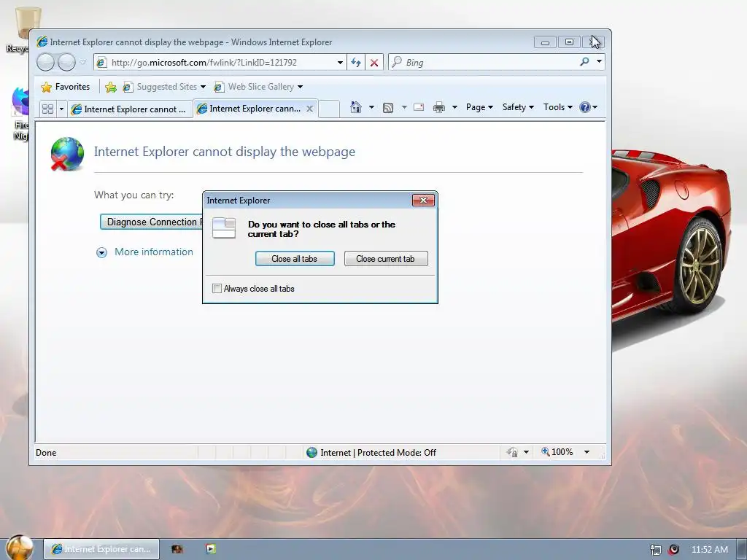Expand the address bar autocomplete dropdown
Screen dimensions: 747x560
pyautogui.click(x=340, y=63)
